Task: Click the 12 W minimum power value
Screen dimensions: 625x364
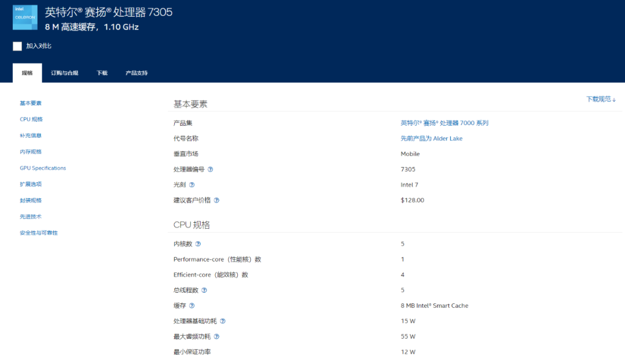Action: click(x=408, y=352)
